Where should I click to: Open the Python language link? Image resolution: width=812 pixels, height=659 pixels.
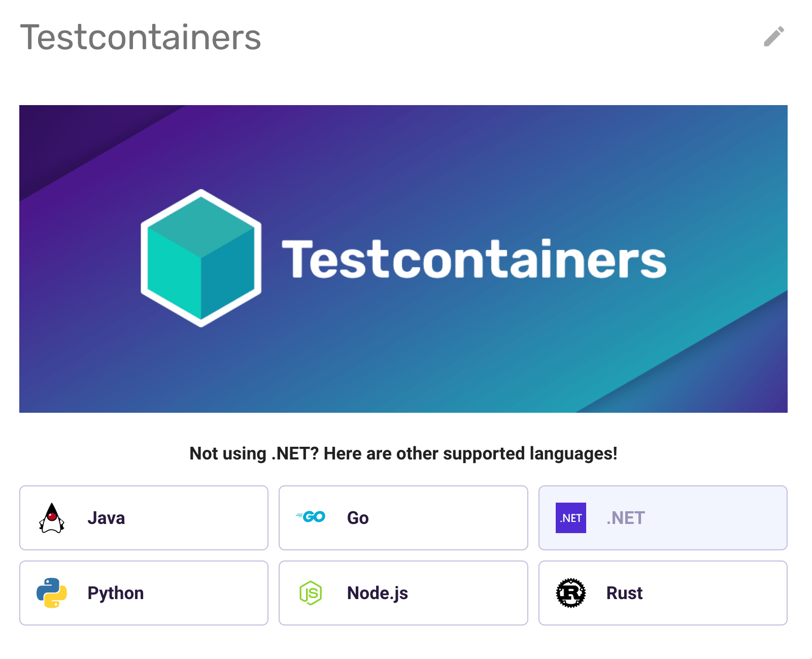click(116, 593)
